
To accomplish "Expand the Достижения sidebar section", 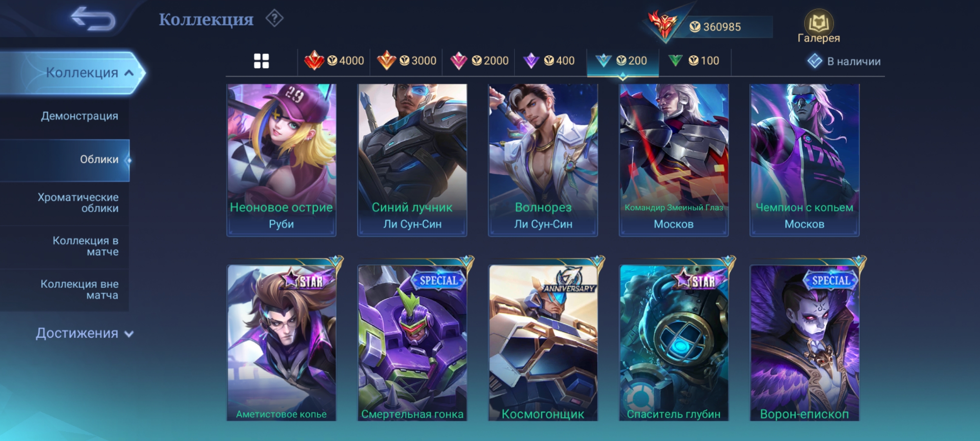I will 85,333.
